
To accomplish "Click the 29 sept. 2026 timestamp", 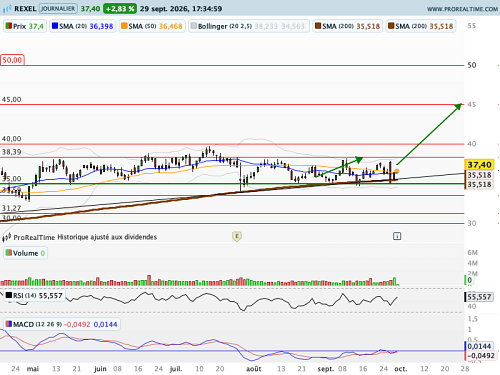I will pos(181,9).
